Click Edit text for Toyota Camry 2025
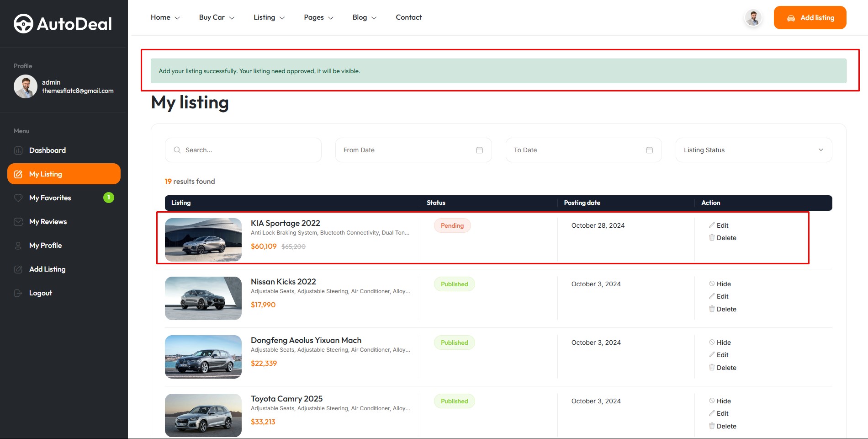Image resolution: width=868 pixels, height=439 pixels. pyautogui.click(x=722, y=413)
